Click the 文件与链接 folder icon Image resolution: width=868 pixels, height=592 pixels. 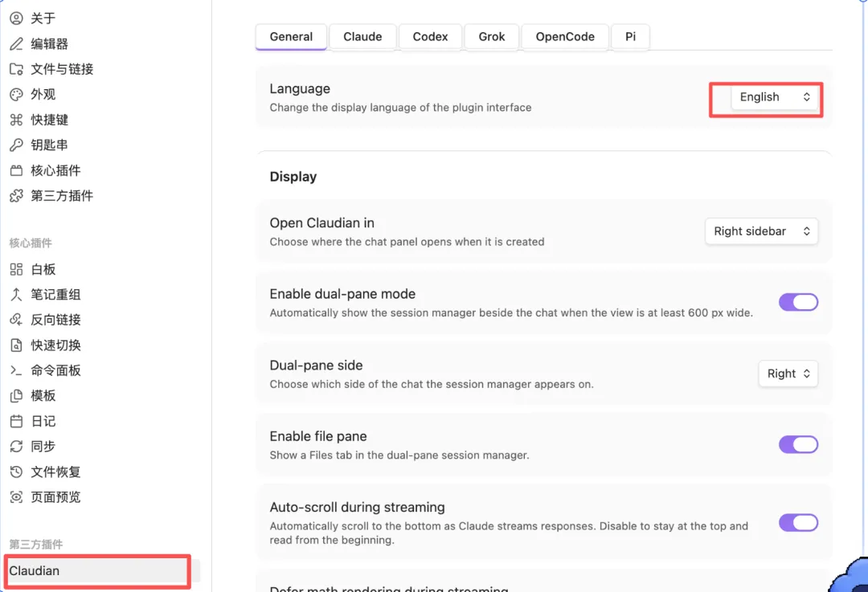17,69
